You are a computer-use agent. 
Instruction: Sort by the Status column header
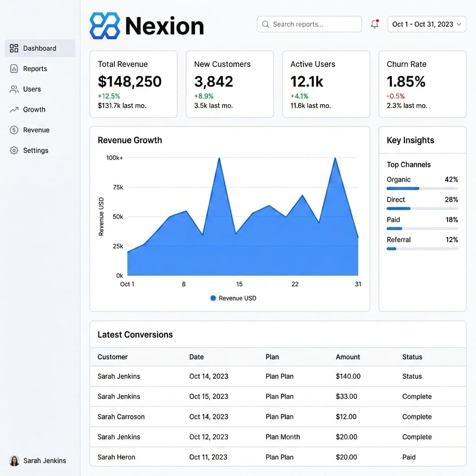412,357
